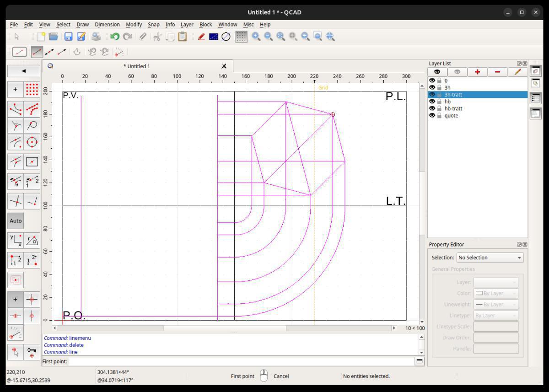Click the First point command input field
Image resolution: width=549 pixels, height=392 pixels.
coord(241,361)
